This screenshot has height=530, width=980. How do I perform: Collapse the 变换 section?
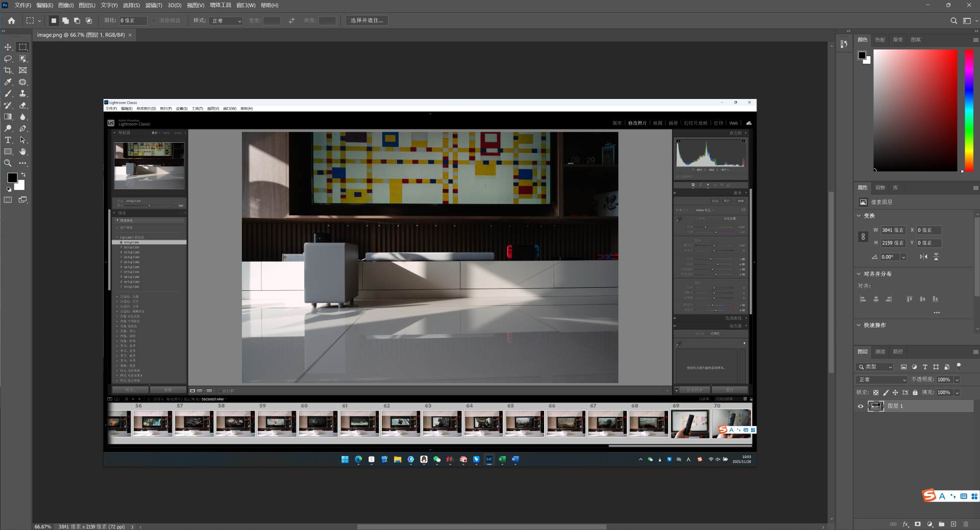click(859, 216)
